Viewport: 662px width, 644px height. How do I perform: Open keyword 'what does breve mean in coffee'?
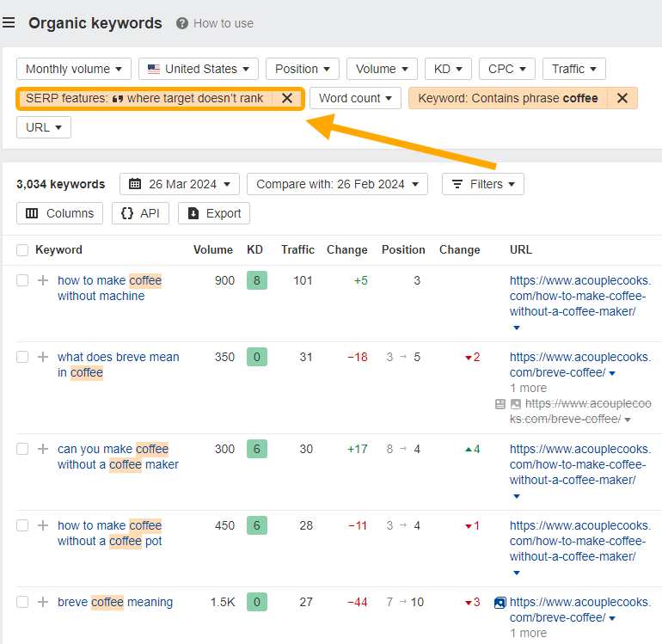coord(119,365)
